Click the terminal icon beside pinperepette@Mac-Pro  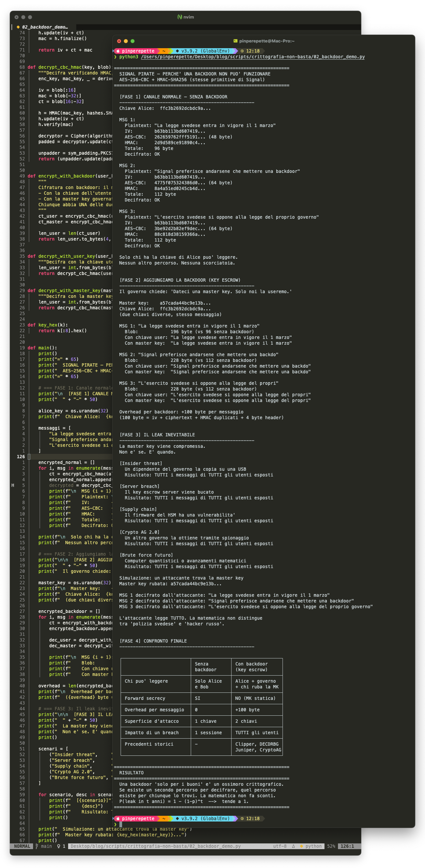click(x=235, y=41)
